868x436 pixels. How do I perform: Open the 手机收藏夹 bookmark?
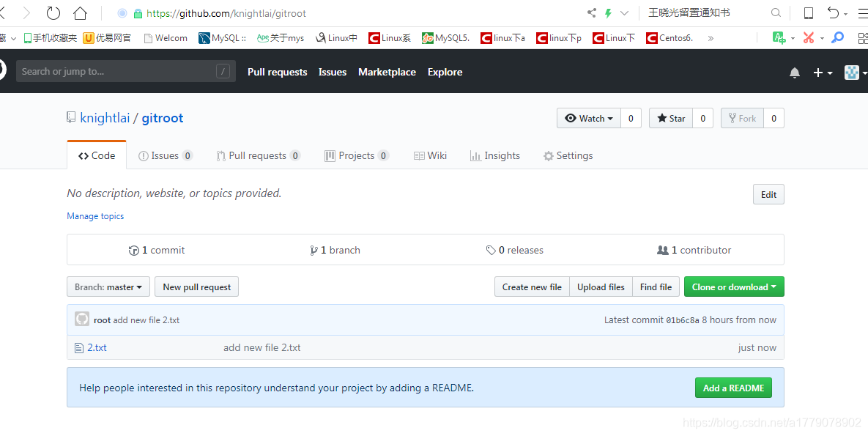50,37
